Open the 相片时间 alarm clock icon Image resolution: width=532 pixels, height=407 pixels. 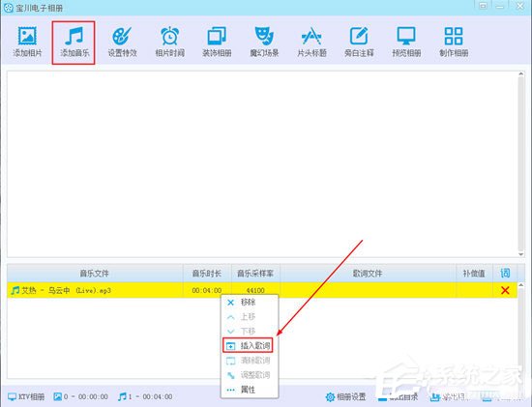tap(169, 42)
